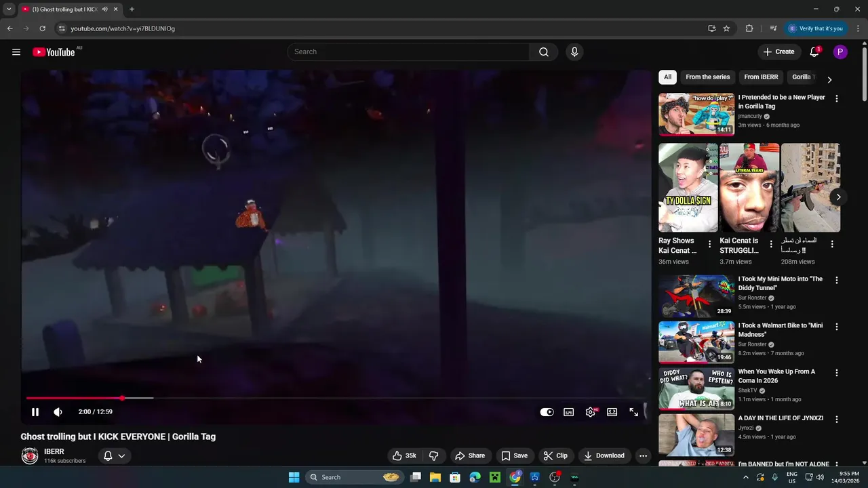Open When You Wake Up From A Coma title
868x488 pixels.
click(776, 376)
